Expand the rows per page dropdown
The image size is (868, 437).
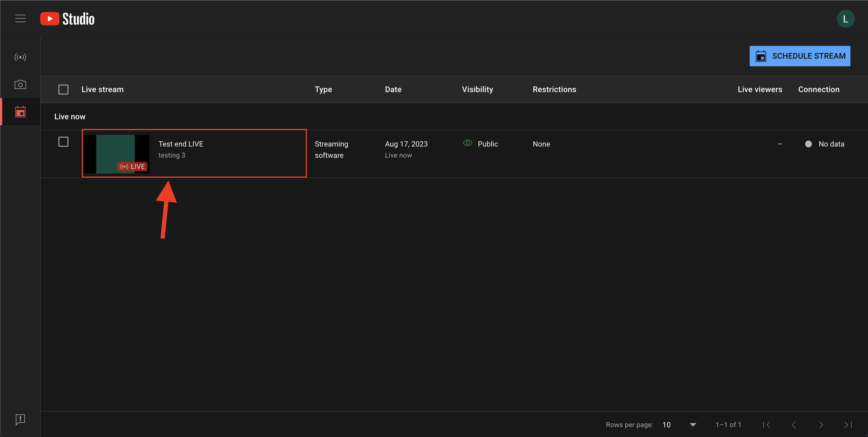point(692,425)
